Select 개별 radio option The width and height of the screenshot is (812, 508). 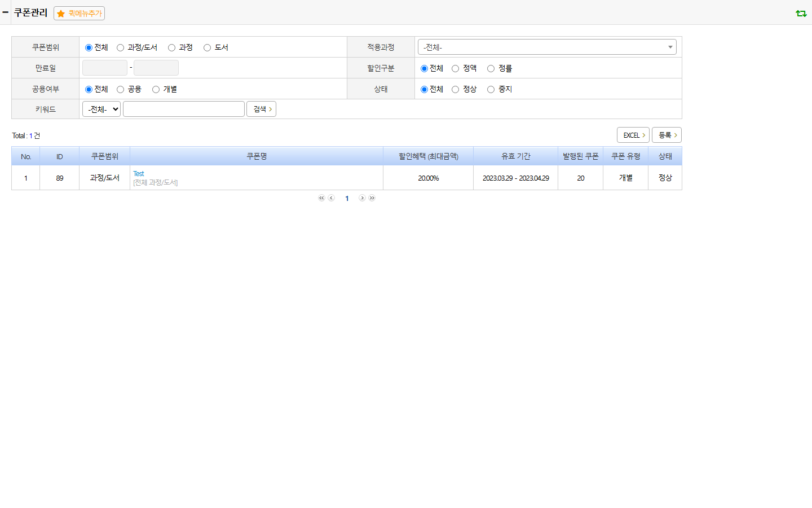coord(156,89)
